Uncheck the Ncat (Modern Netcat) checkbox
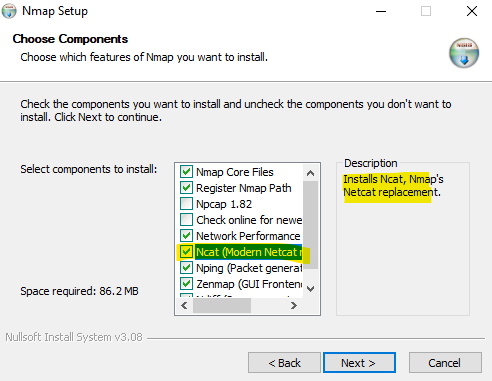This screenshot has width=492, height=381. 186,252
